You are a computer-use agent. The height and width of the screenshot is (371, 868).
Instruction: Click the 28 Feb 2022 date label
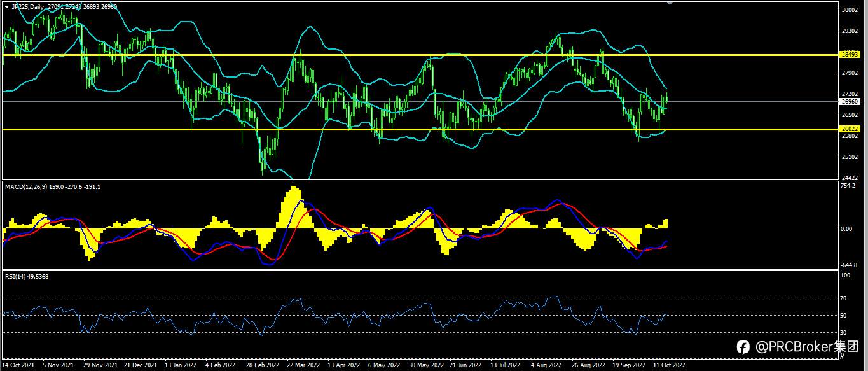click(x=262, y=366)
